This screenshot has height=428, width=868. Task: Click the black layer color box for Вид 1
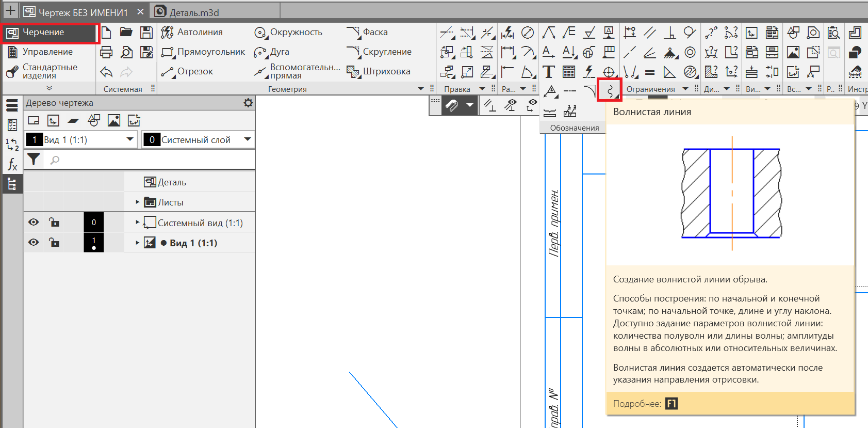point(93,242)
